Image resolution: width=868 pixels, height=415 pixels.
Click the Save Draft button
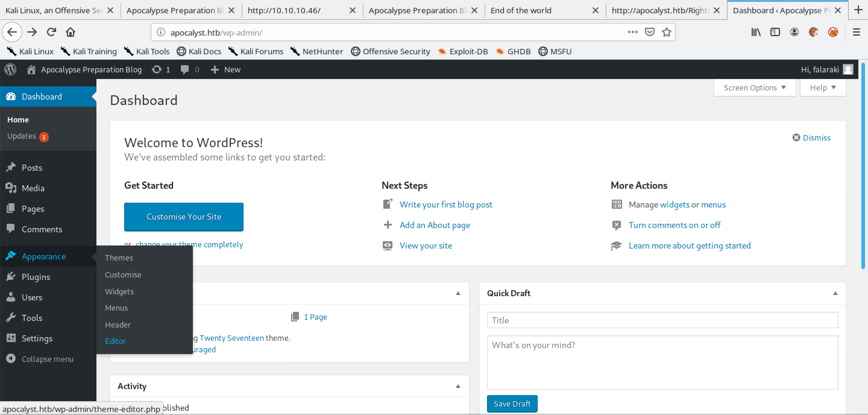[x=511, y=403]
